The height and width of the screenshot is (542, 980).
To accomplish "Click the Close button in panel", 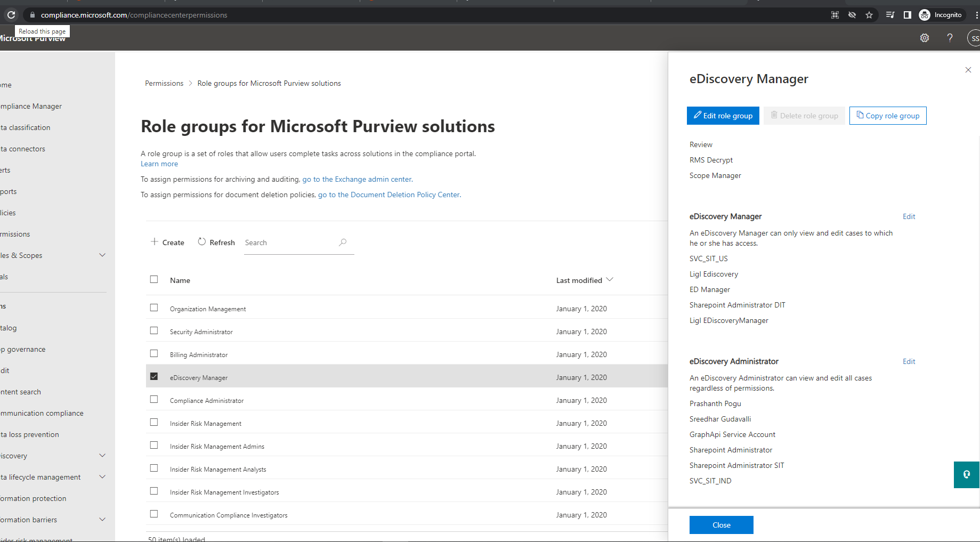I will 722,525.
